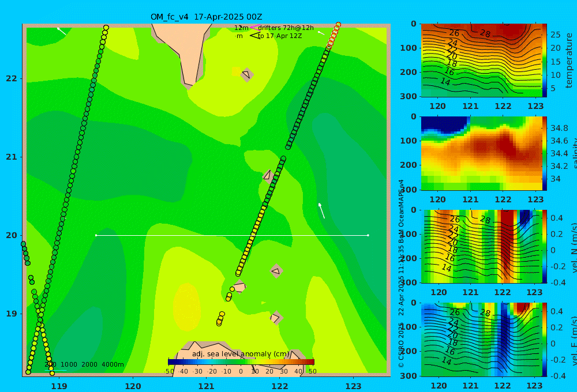The width and height of the screenshot is (577, 392).
Task: Click the 'vel. N (m/s)' axis label
Action: coord(574,247)
